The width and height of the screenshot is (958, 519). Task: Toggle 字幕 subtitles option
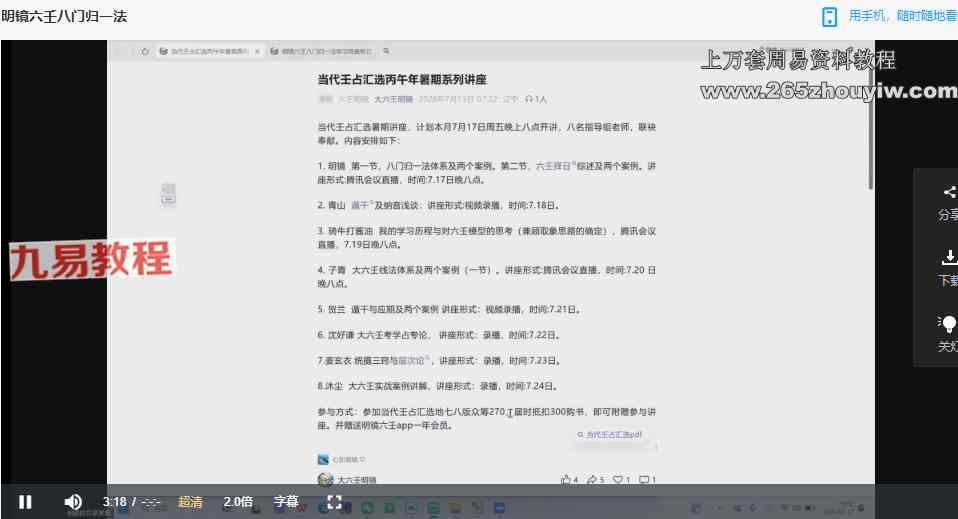tap(286, 502)
